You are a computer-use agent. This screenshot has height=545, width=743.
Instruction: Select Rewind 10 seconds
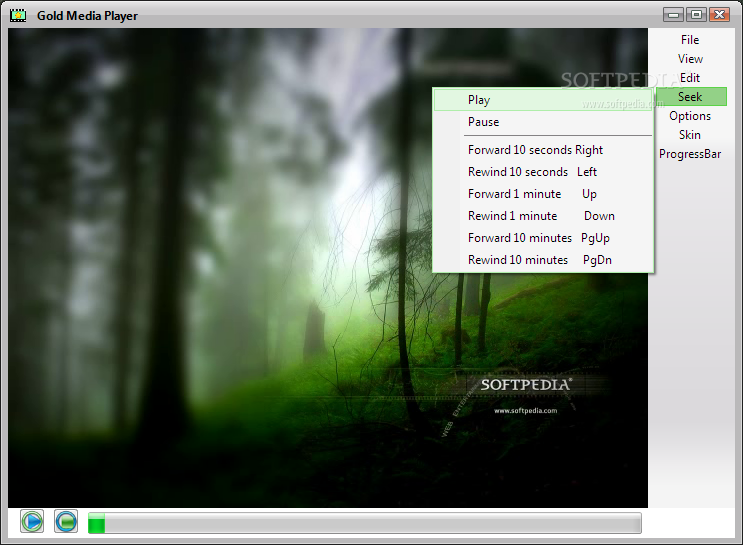coord(543,172)
